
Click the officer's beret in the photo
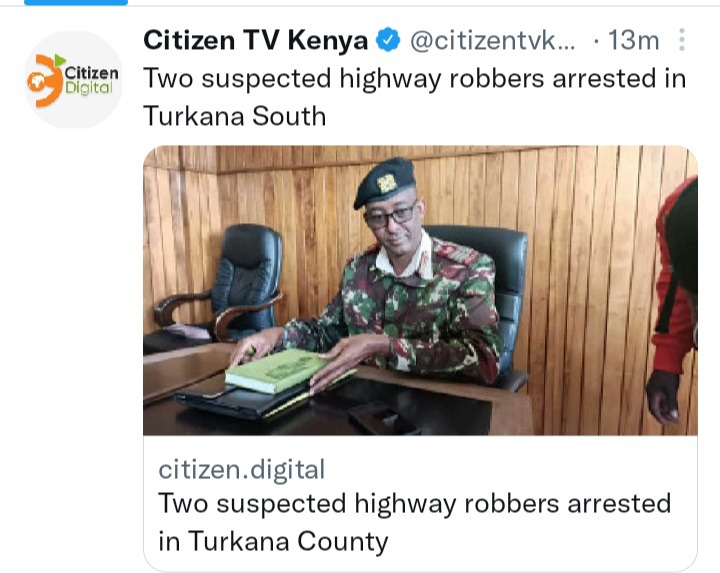click(x=385, y=182)
